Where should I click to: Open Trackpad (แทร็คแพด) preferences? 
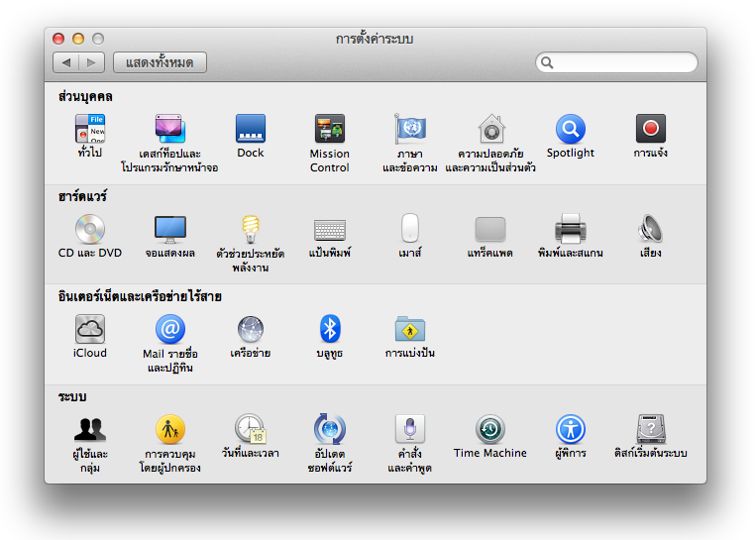(x=490, y=229)
